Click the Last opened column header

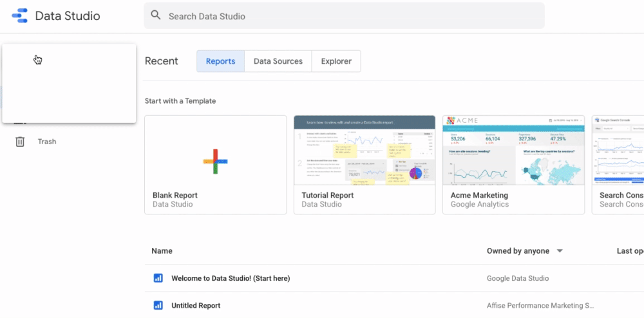630,251
